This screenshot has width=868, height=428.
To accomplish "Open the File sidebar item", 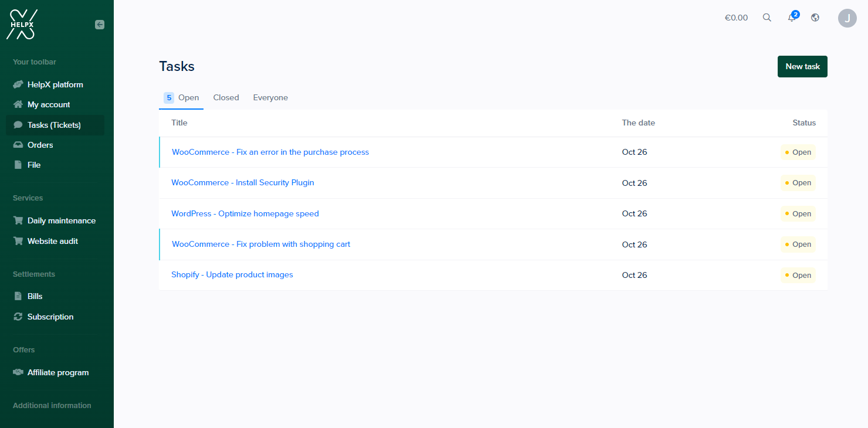I will (x=34, y=165).
